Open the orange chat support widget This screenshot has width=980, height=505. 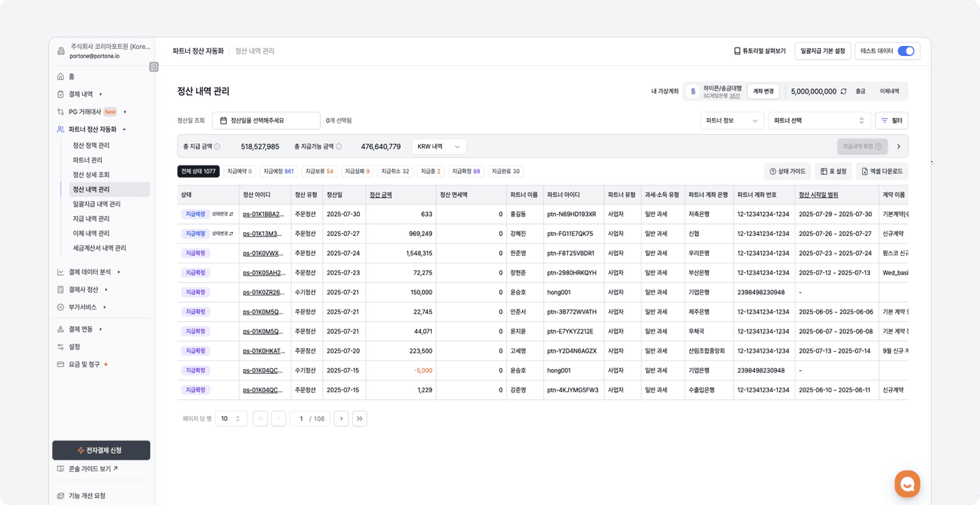[907, 484]
